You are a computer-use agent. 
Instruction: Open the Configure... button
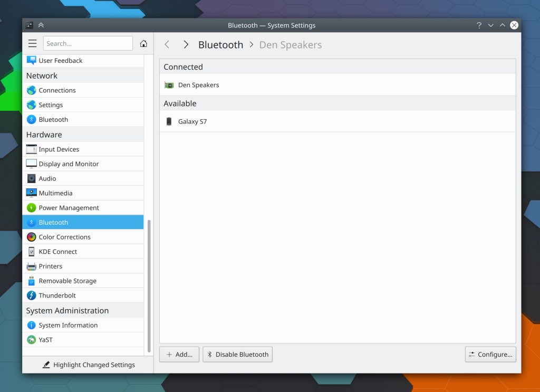tap(490, 355)
